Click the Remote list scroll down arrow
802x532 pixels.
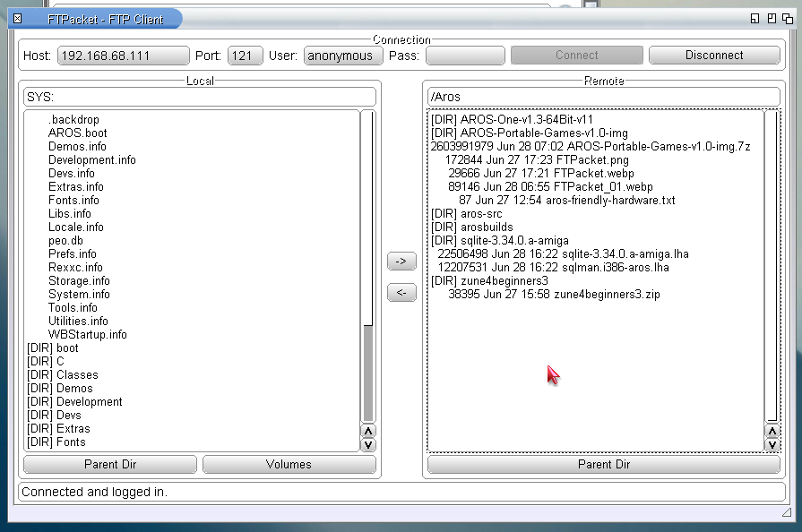pos(772,445)
